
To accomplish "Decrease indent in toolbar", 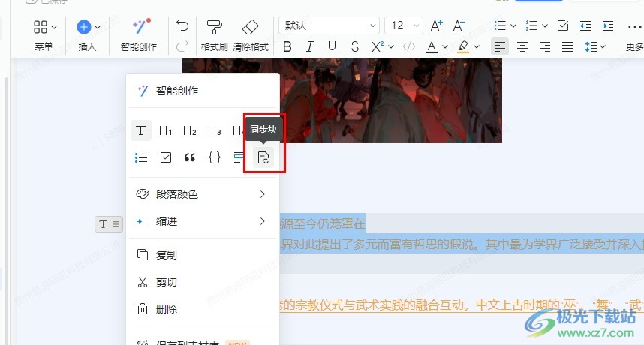I will (585, 25).
